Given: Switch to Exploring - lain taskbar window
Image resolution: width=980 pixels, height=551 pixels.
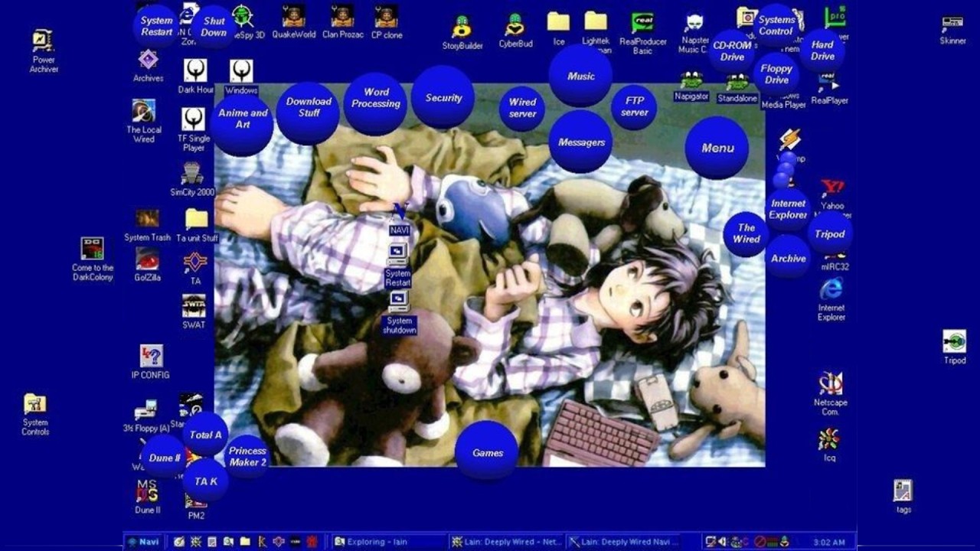Looking at the screenshot, I should tap(388, 542).
